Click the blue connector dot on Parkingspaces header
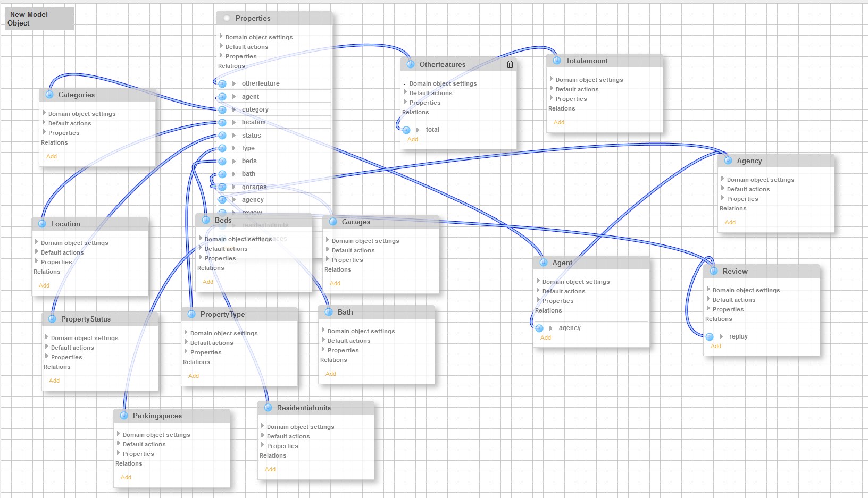868x498 pixels. 124,416
